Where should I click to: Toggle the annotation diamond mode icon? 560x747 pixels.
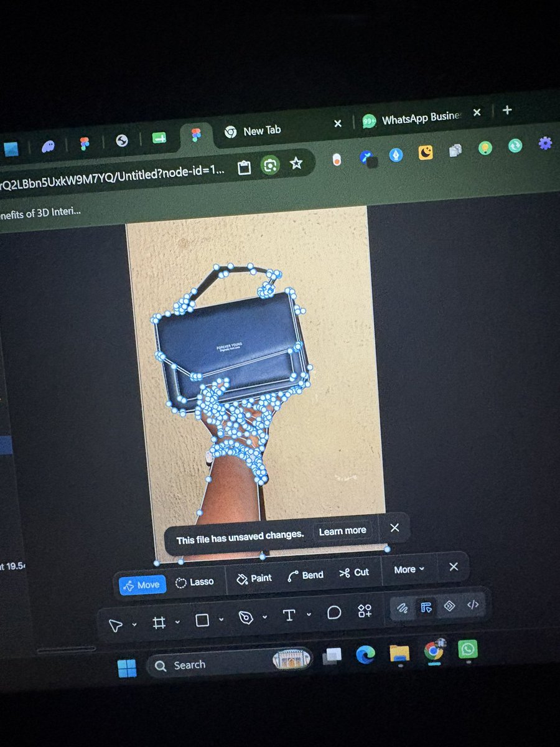click(x=449, y=606)
